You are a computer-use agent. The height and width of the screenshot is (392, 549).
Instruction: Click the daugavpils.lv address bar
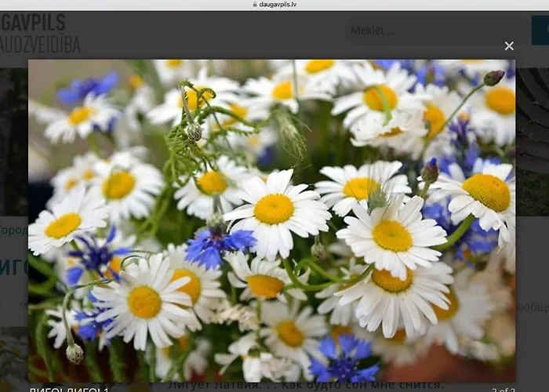(274, 5)
